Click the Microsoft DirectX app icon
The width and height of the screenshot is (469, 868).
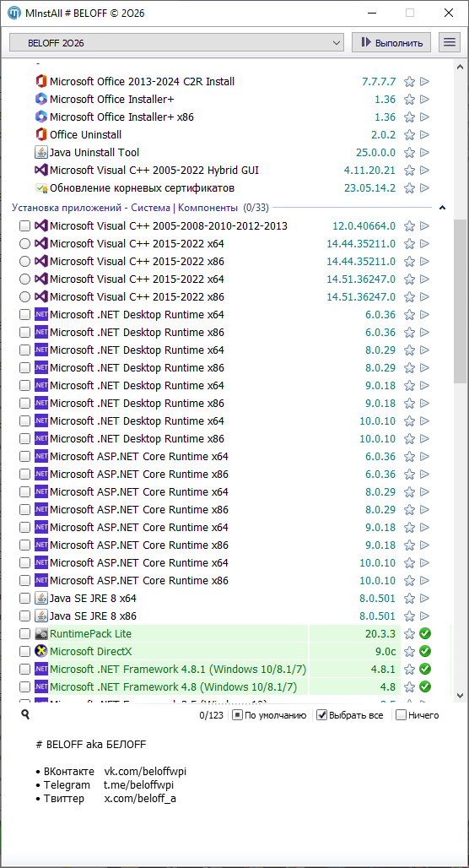point(40,651)
